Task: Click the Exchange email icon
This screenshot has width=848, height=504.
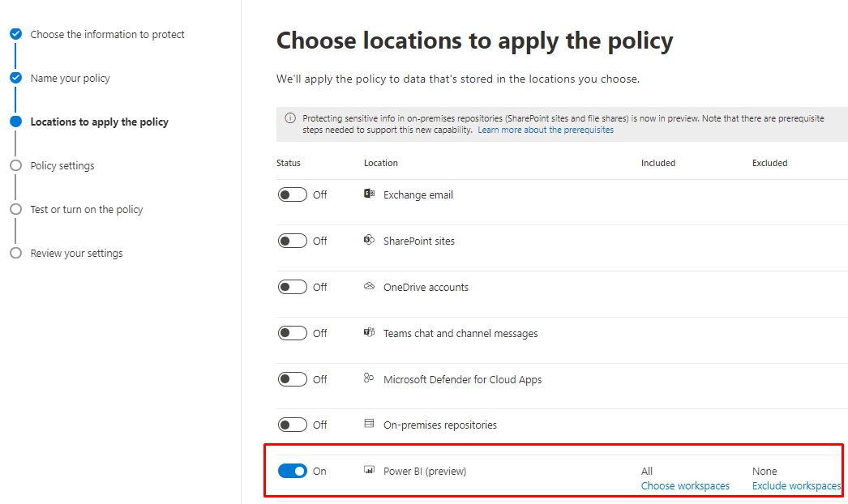Action: coord(369,194)
